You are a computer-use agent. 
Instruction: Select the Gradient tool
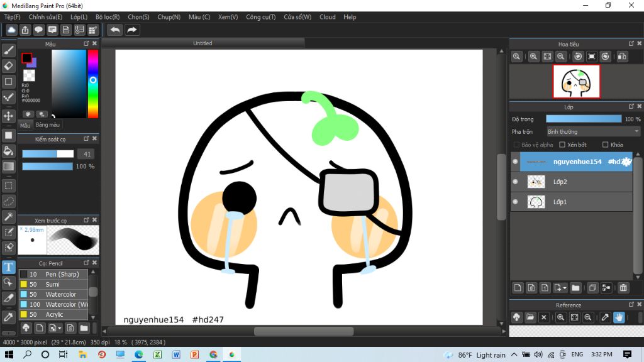(x=9, y=166)
